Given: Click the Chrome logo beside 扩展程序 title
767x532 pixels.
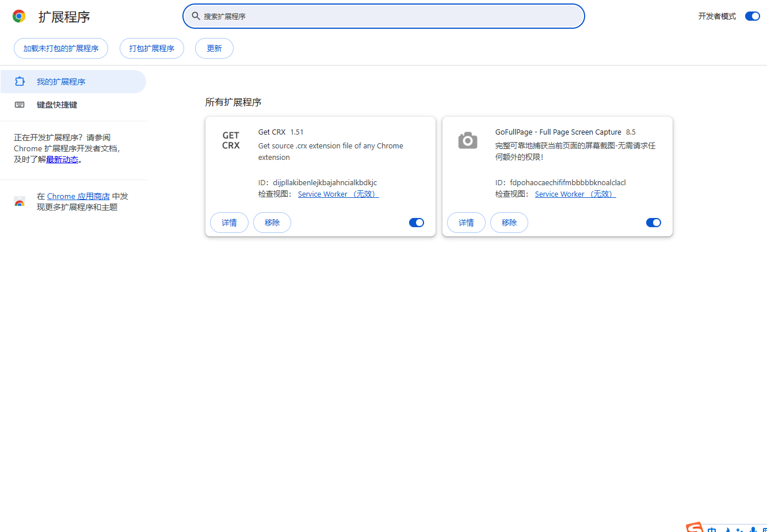Looking at the screenshot, I should (x=19, y=17).
